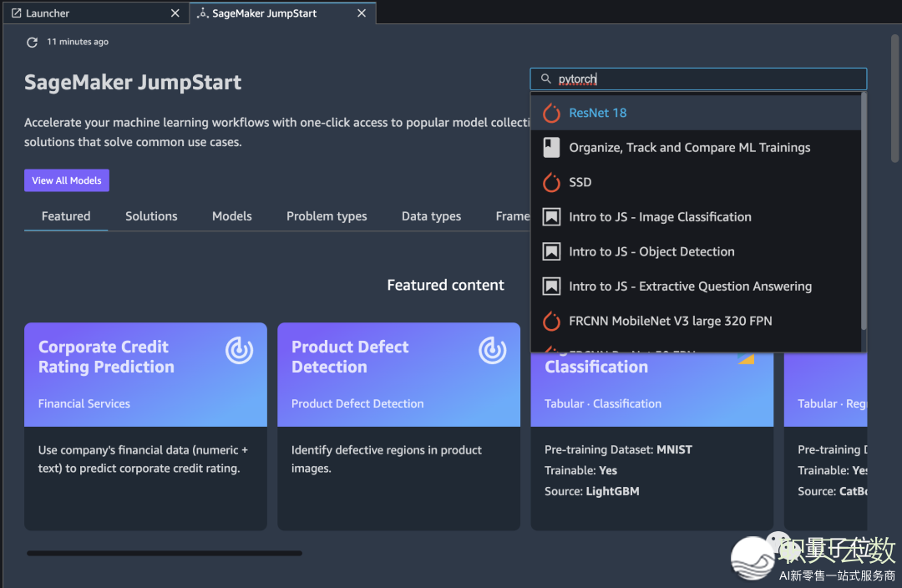The image size is (902, 588).
Task: Choose Intro to JS - Extractive Question Answering suggestion
Action: tap(690, 286)
